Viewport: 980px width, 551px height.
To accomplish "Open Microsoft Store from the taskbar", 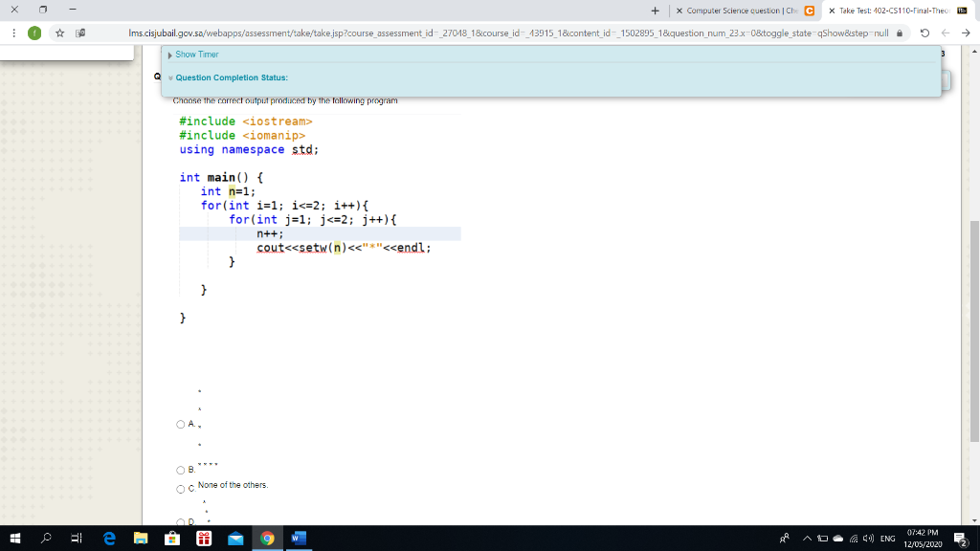I will pos(172,538).
